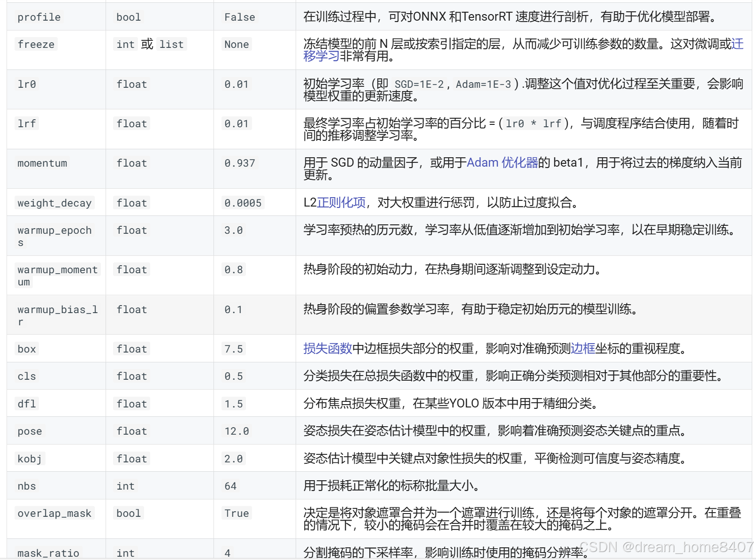Open the Adam 优化器 link in the momentum row
Screen dimensions: 756x560
tap(502, 163)
